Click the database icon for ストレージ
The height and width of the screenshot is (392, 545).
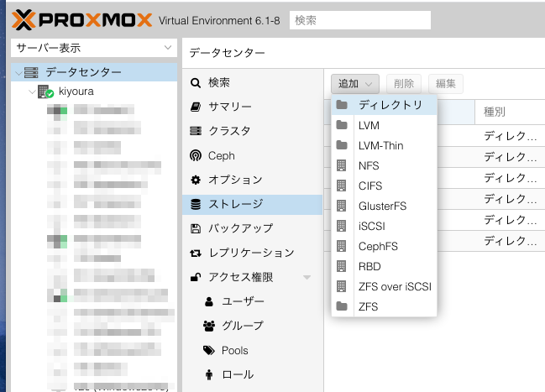(x=196, y=204)
